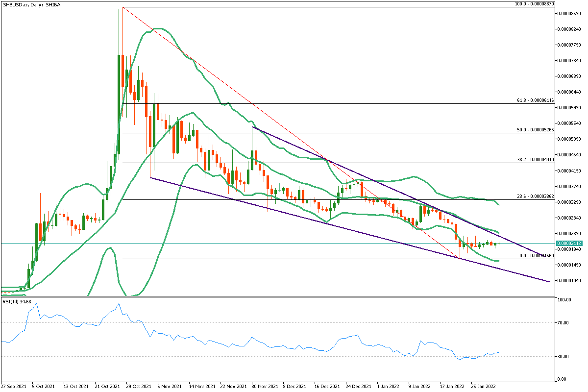
Task: Click the current price tag 0.00002112
Action: 569,243
